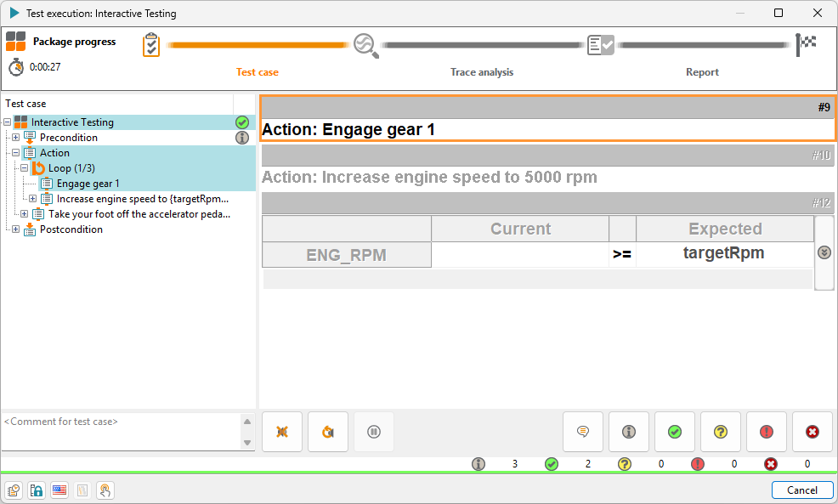Screen dimensions: 838x504
Task: Click the comment for test case field
Action: click(122, 432)
